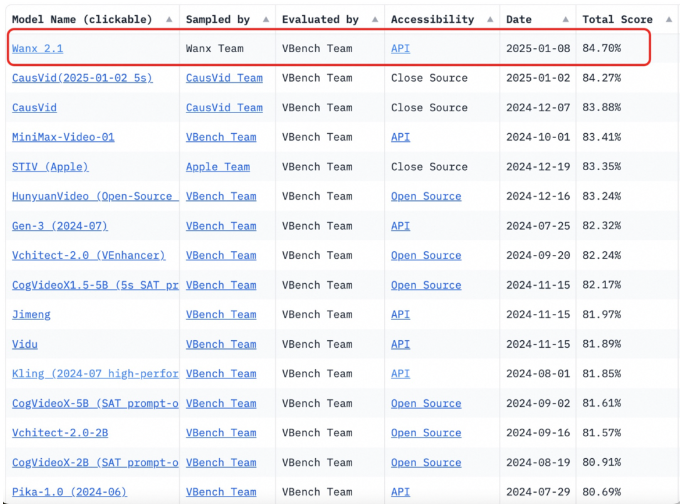The height and width of the screenshot is (504, 683).
Task: Open the Pika-1.0 (2024-06) link
Action: tap(69, 492)
